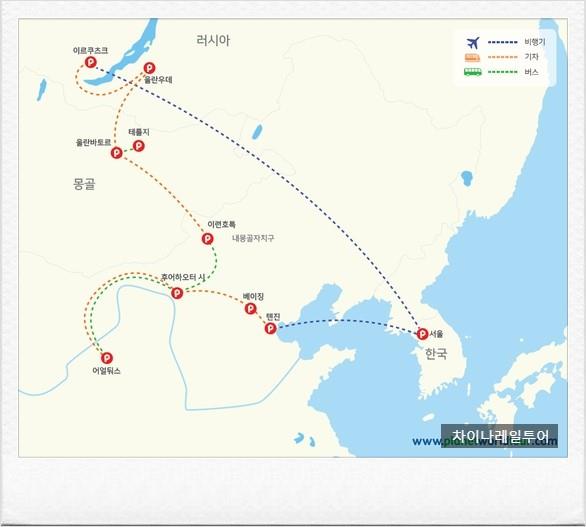The height and width of the screenshot is (527, 586).
Task: Click the airplane icon in the legend
Action: (x=473, y=43)
